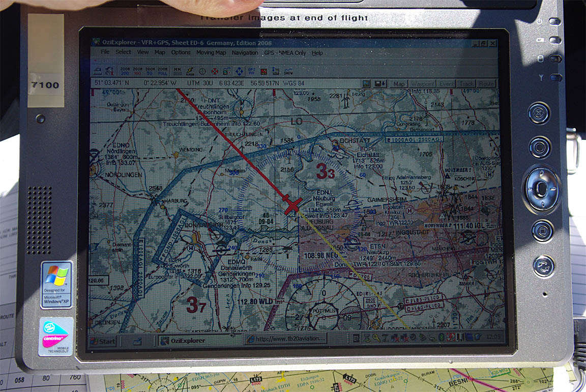
Task: Click the 112.80 WLD beacon label
Action: pyautogui.click(x=255, y=301)
